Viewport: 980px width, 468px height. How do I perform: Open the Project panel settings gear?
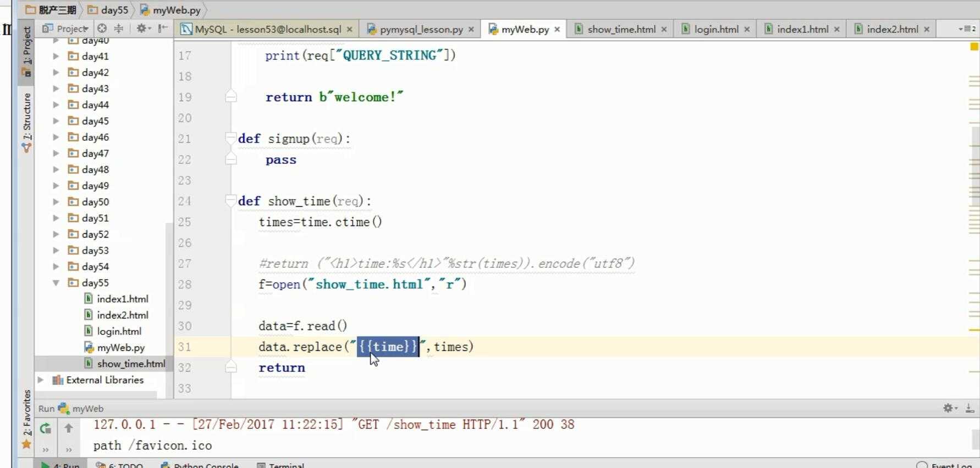click(143, 29)
